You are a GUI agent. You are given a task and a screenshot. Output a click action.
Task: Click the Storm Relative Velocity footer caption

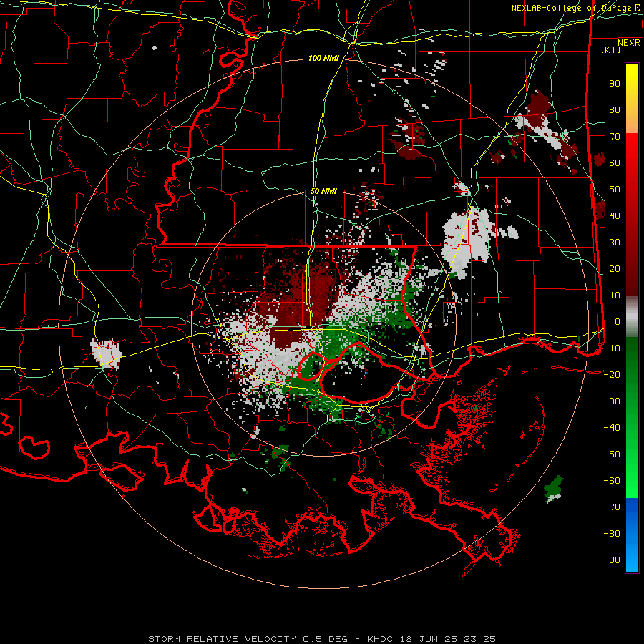tap(321, 639)
